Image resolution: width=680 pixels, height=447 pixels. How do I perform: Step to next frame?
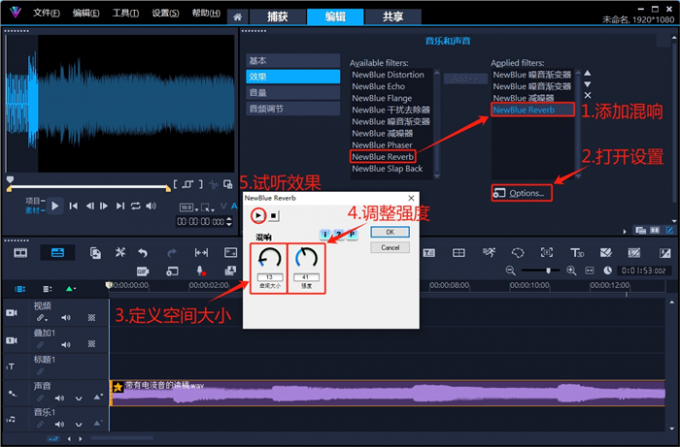click(104, 206)
